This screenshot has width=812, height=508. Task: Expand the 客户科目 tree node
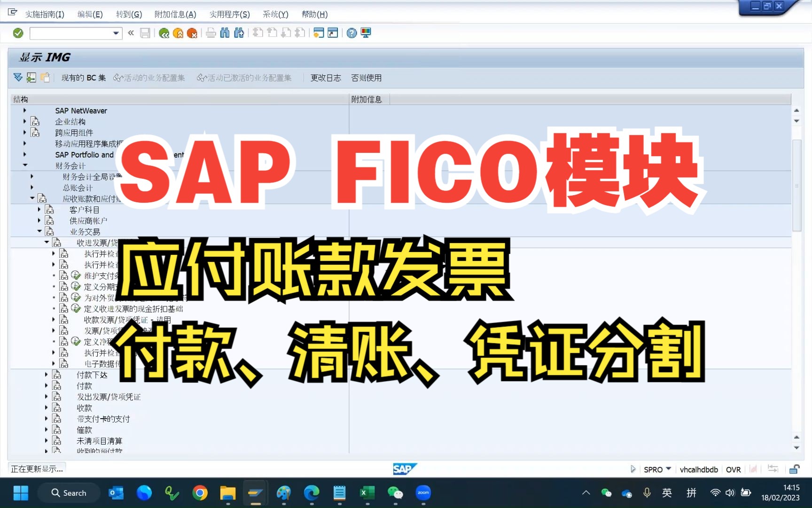(39, 210)
